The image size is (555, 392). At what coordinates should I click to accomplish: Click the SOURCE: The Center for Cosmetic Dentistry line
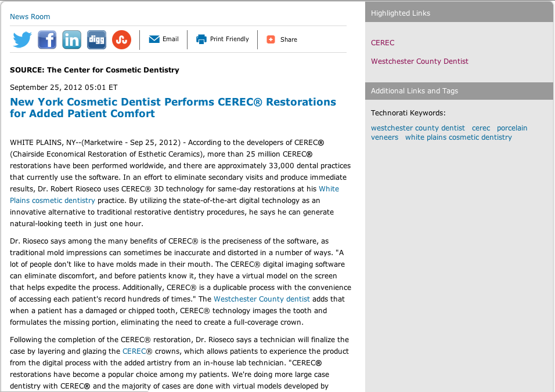95,70
